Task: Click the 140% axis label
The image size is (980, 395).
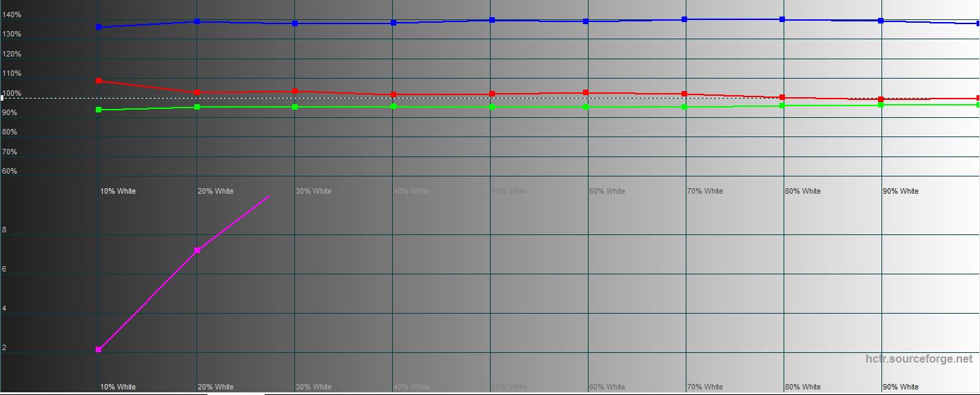Action: coord(12,14)
